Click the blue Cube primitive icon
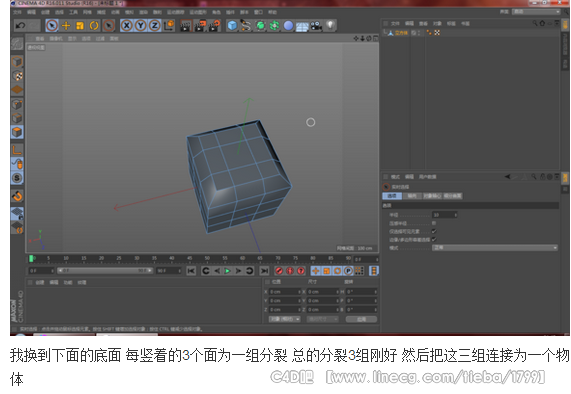The width and height of the screenshot is (571, 394). point(232,25)
